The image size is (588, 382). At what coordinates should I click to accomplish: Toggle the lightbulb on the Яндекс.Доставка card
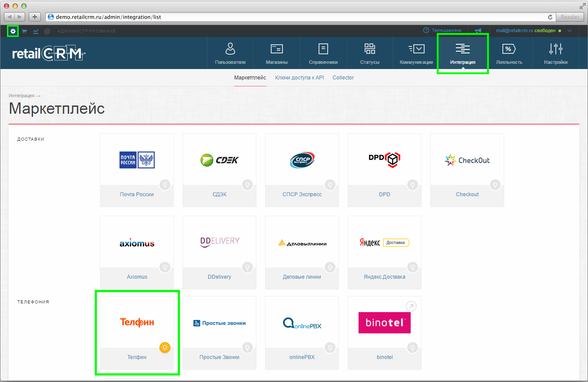(412, 267)
